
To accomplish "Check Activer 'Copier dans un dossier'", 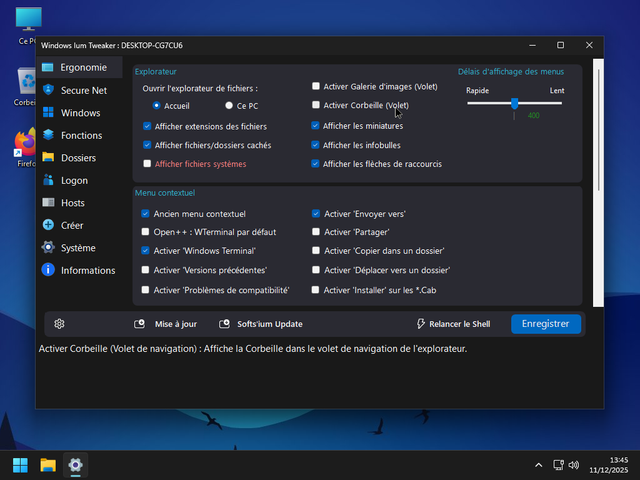I will pos(316,251).
